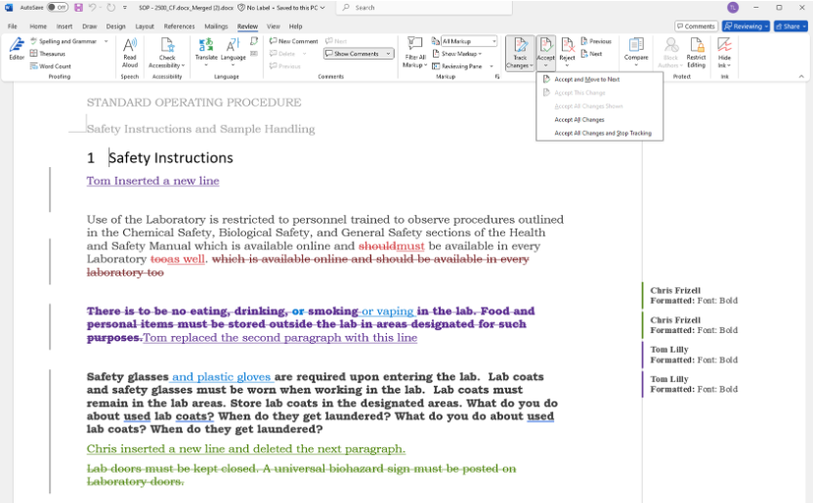Viewport: 813px width, 504px height.
Task: Open the Markup group dialog launcher
Action: coord(497,76)
